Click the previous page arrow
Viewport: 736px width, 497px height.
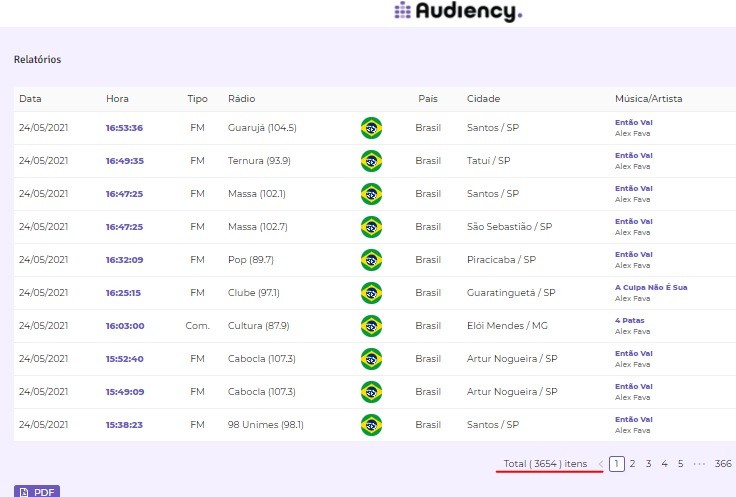(600, 464)
